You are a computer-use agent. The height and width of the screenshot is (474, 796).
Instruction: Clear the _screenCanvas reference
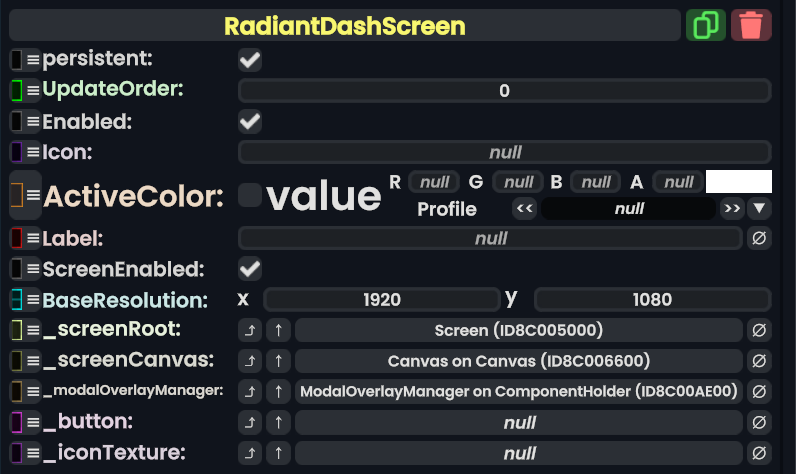click(x=759, y=361)
